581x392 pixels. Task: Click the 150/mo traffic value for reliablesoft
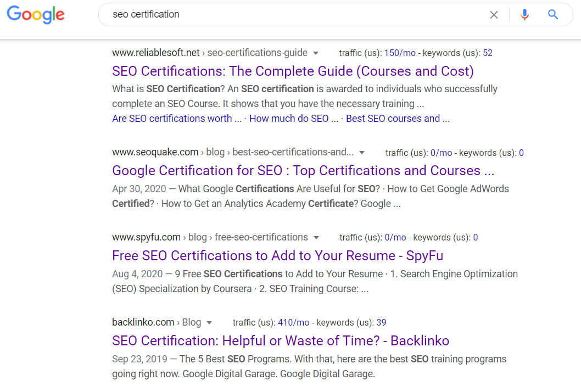400,53
